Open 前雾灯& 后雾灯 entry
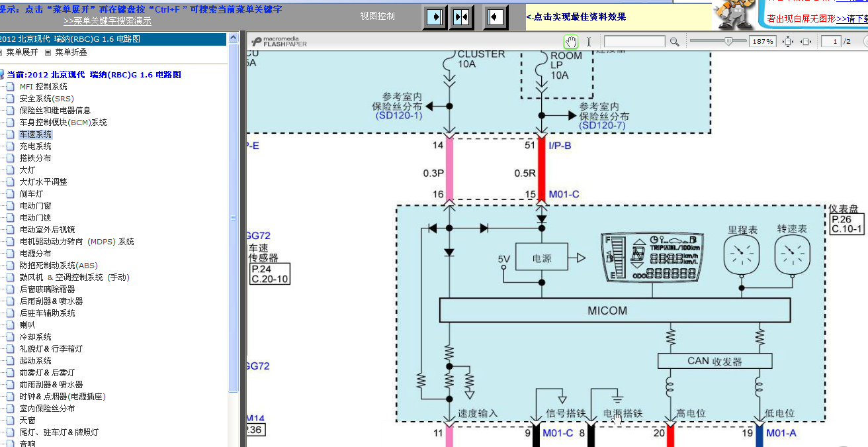Image resolution: width=868 pixels, height=447 pixels. coord(47,373)
